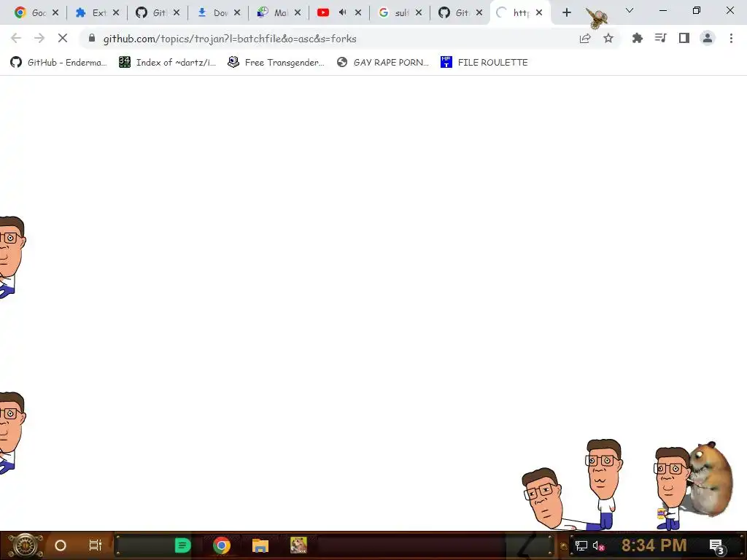Open Task View on the taskbar
This screenshot has height=560, width=747.
point(96,545)
